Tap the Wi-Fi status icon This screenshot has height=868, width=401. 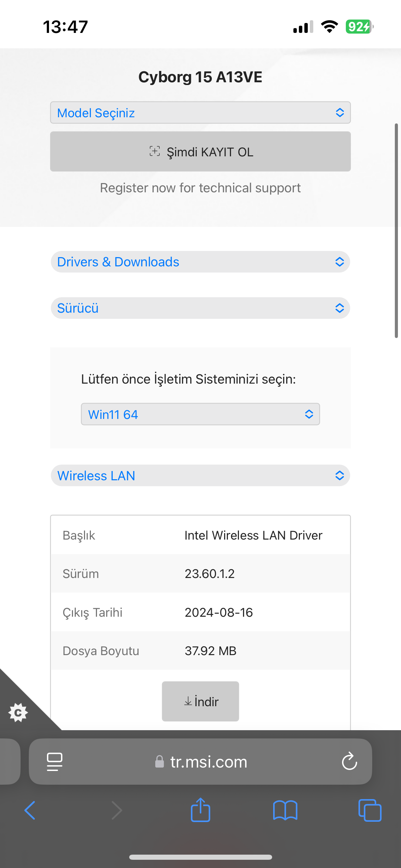point(329,27)
